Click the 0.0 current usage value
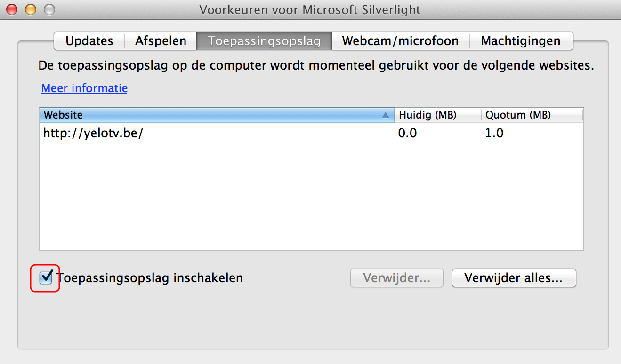Image resolution: width=621 pixels, height=364 pixels. click(x=408, y=133)
